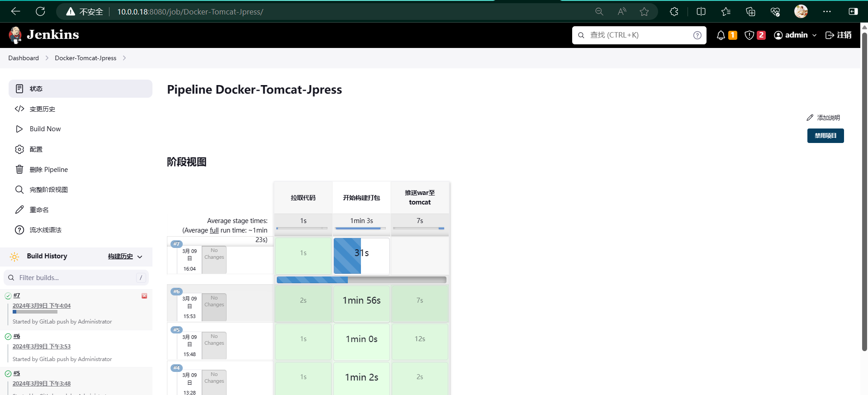
Task: Open 2024年3月9日 下午3:53 build link
Action: click(x=42, y=347)
